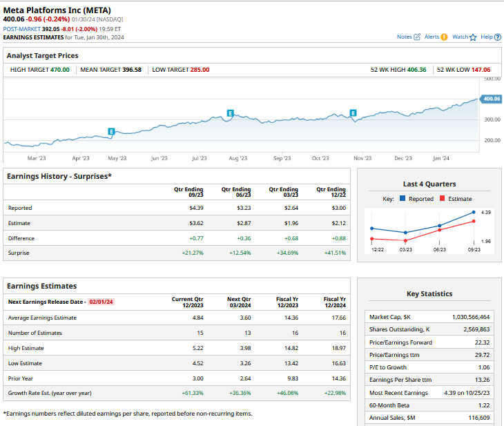The height and width of the screenshot is (426, 504).
Task: Click the 4.39 reported point on chart
Action: pos(474,212)
